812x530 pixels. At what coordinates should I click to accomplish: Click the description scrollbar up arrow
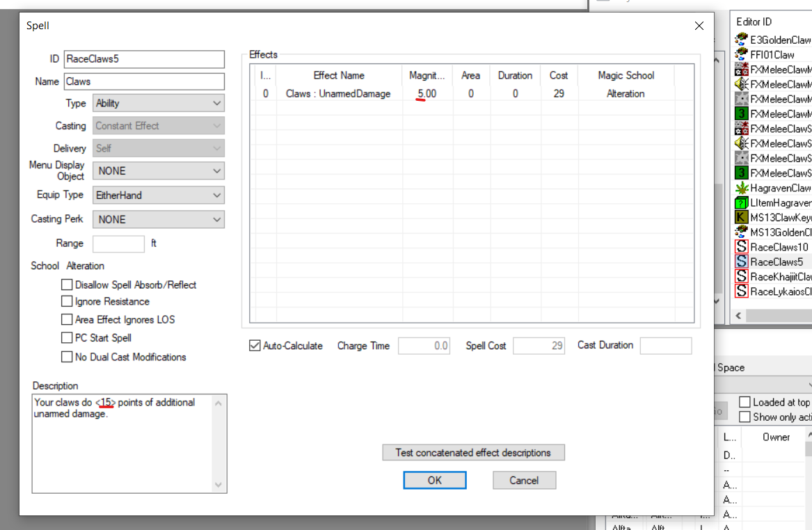pos(218,403)
